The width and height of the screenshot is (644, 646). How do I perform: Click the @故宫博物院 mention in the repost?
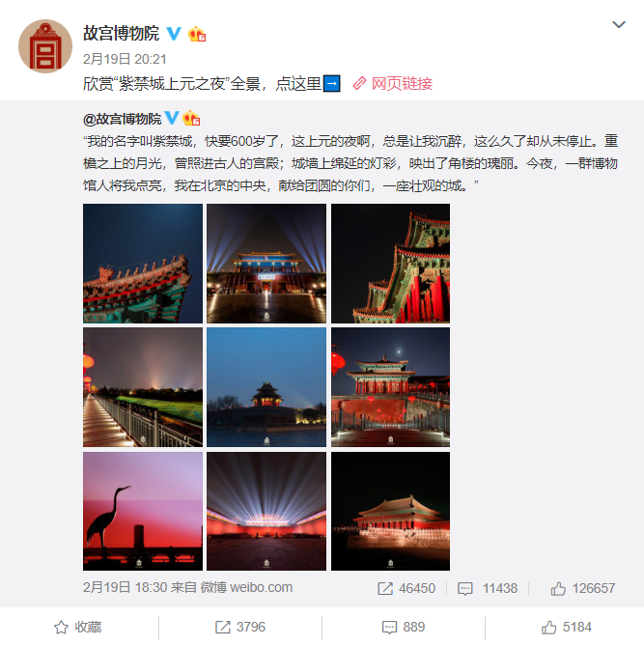[123, 119]
